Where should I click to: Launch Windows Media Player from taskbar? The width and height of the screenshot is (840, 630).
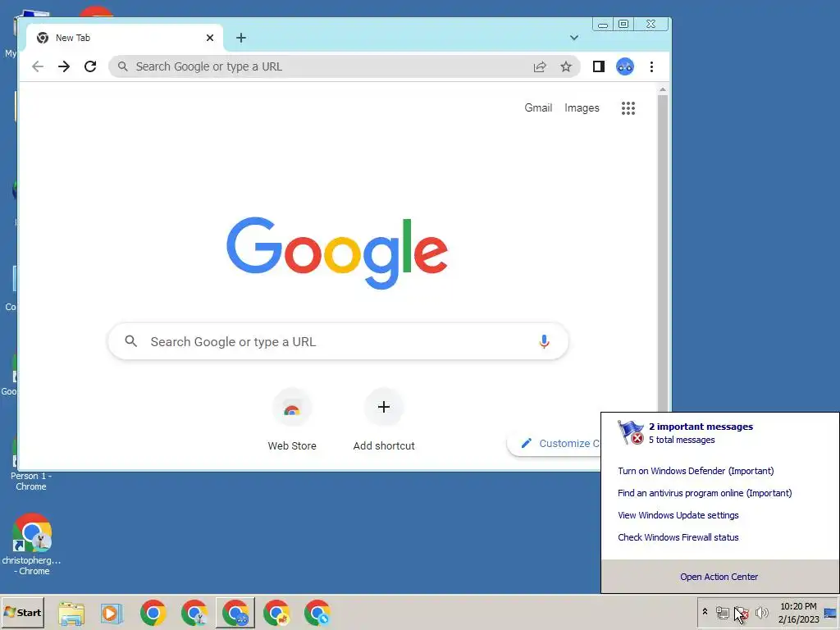[x=112, y=613]
